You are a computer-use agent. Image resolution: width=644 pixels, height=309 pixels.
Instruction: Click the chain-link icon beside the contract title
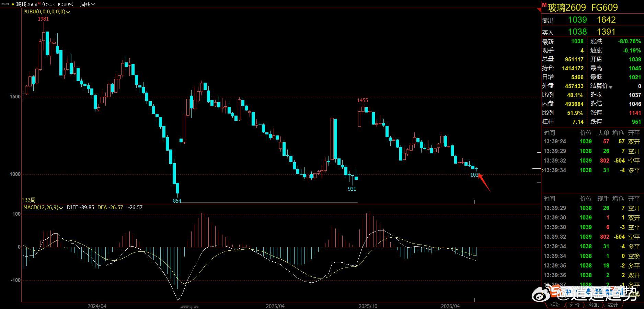5,4
